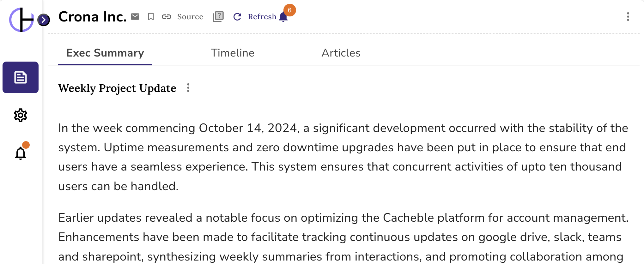Select the Exec Summary tab

(x=105, y=53)
